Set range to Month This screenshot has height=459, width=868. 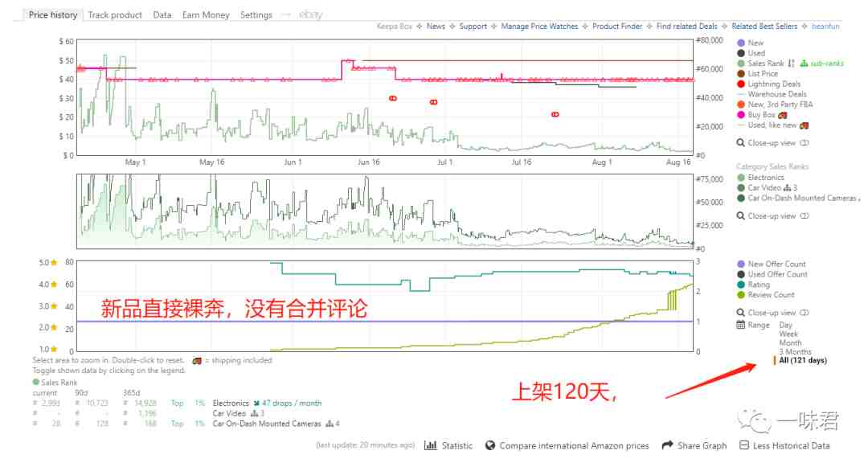[790, 342]
